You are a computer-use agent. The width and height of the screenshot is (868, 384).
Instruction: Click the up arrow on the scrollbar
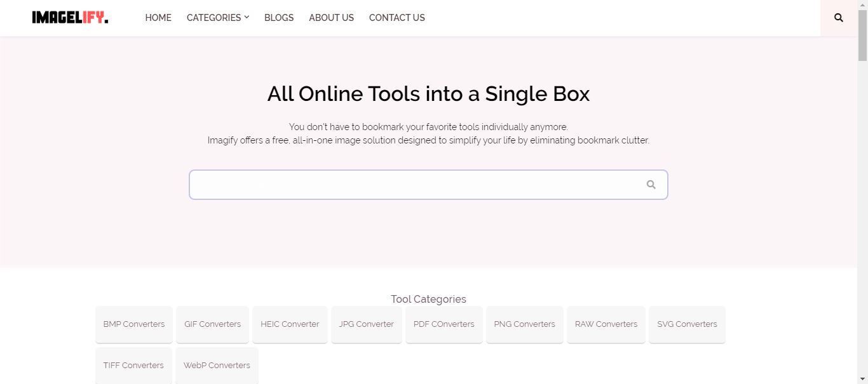863,5
